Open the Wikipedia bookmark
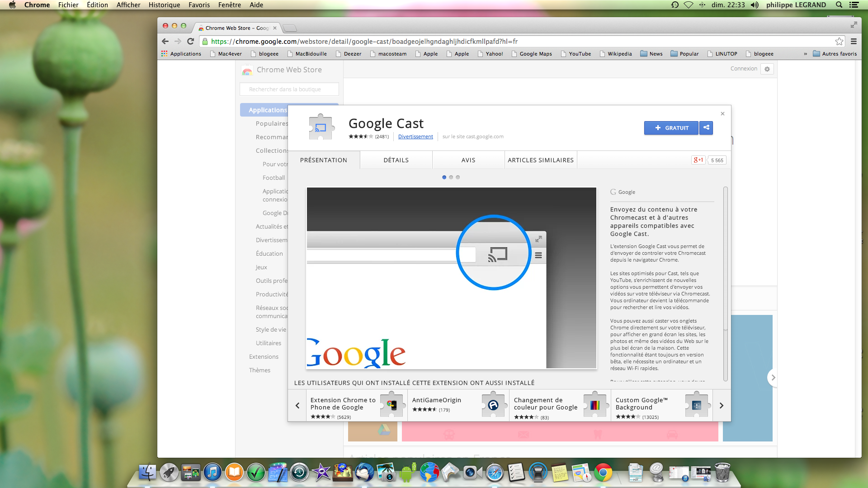868x488 pixels. pos(616,54)
